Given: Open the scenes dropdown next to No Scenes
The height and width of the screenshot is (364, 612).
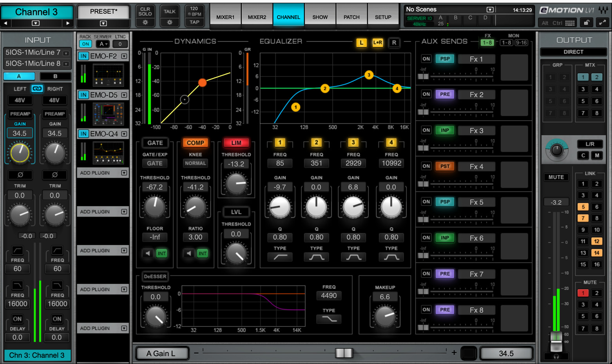Looking at the screenshot, I should click(490, 9).
